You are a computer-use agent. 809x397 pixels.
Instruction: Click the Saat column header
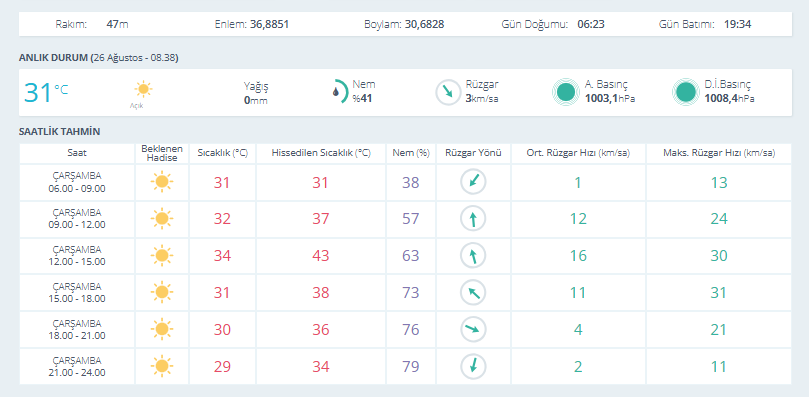pos(77,153)
